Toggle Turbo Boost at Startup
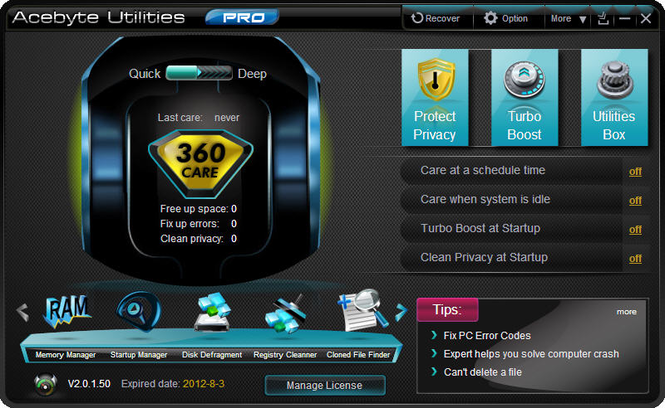This screenshot has width=665, height=408. pos(635,229)
